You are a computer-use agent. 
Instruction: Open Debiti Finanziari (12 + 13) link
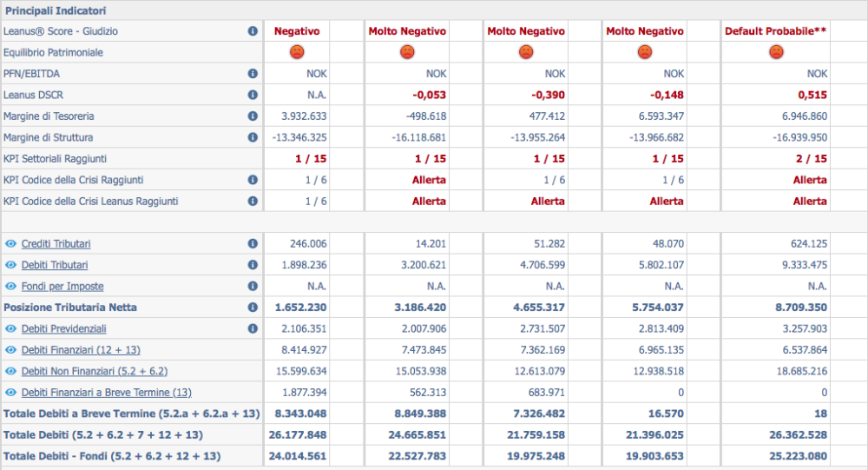pos(81,350)
